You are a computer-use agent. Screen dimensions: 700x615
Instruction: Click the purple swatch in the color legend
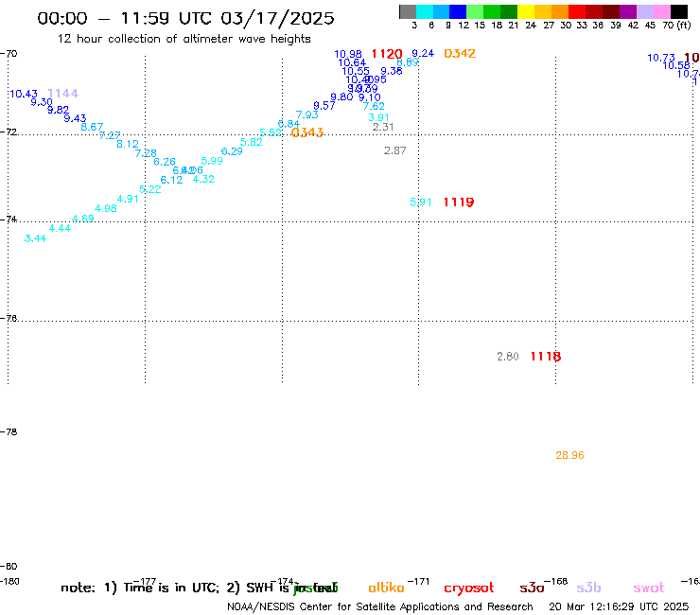pyautogui.click(x=628, y=11)
